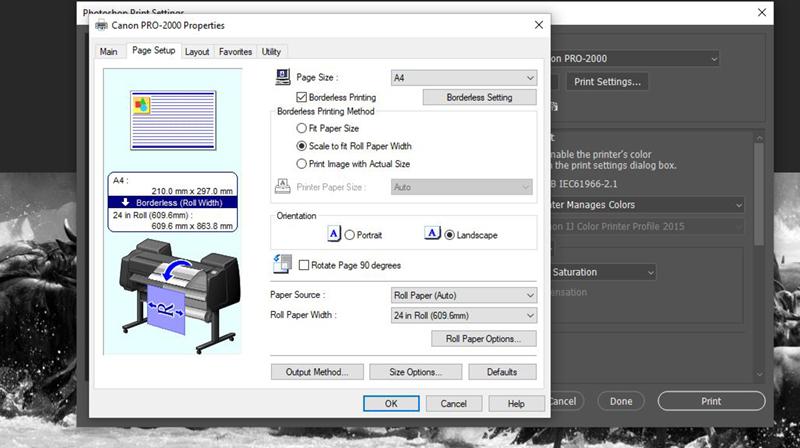Click the Landscape orientation icon
The image size is (800, 448).
click(x=432, y=233)
